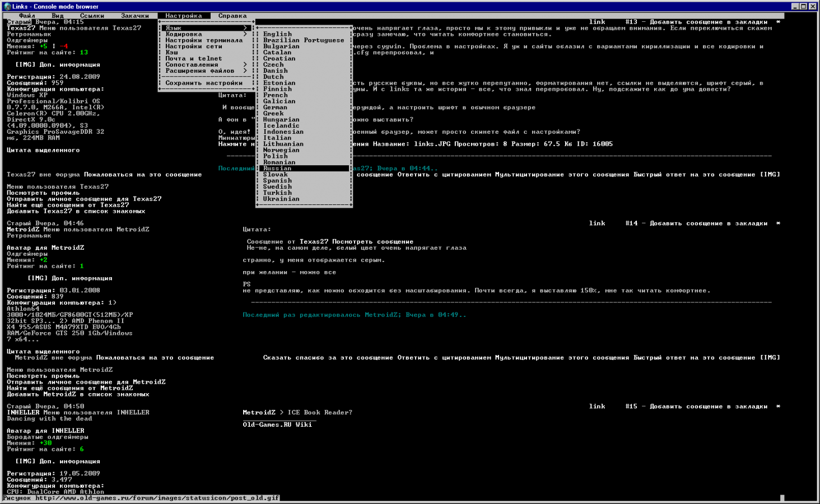Viewport: 820px width, 504px height.
Task: Choose English in the language list
Action: (x=277, y=34)
